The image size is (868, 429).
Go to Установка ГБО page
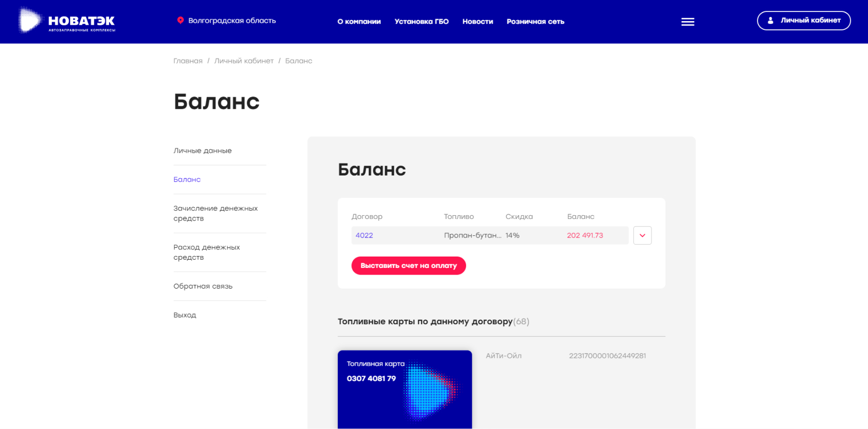point(422,22)
